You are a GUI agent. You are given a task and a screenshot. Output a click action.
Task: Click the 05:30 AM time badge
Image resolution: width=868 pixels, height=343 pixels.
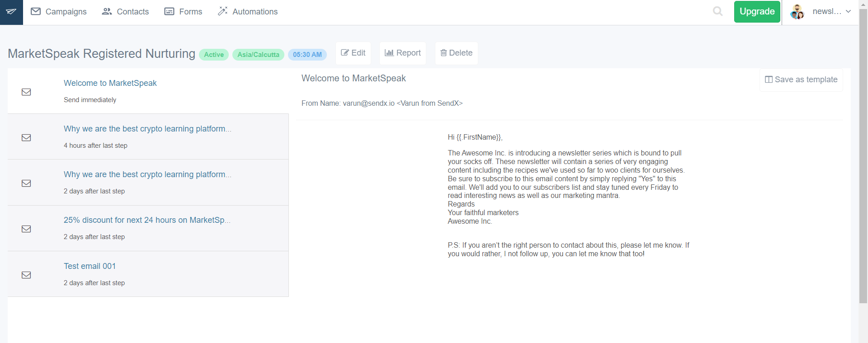coord(307,55)
